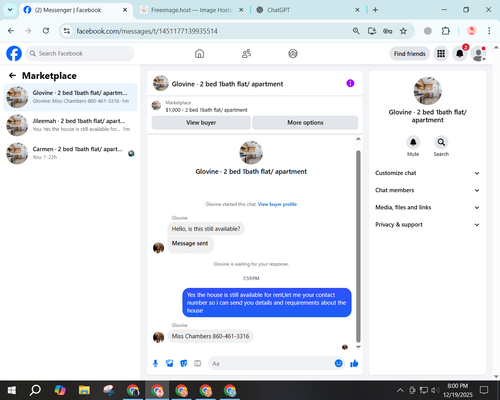The image size is (500, 400).
Task: Zoom magnifier icon in address bar
Action: tap(356, 31)
